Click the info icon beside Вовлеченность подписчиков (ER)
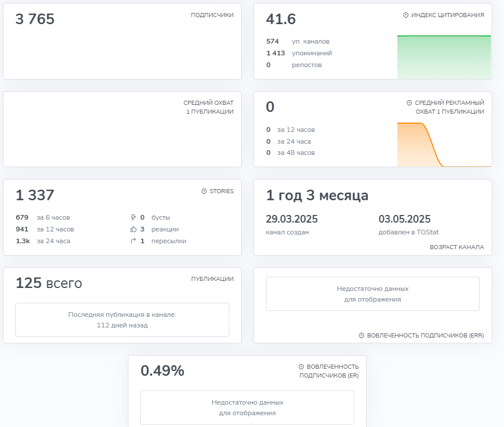 click(301, 367)
